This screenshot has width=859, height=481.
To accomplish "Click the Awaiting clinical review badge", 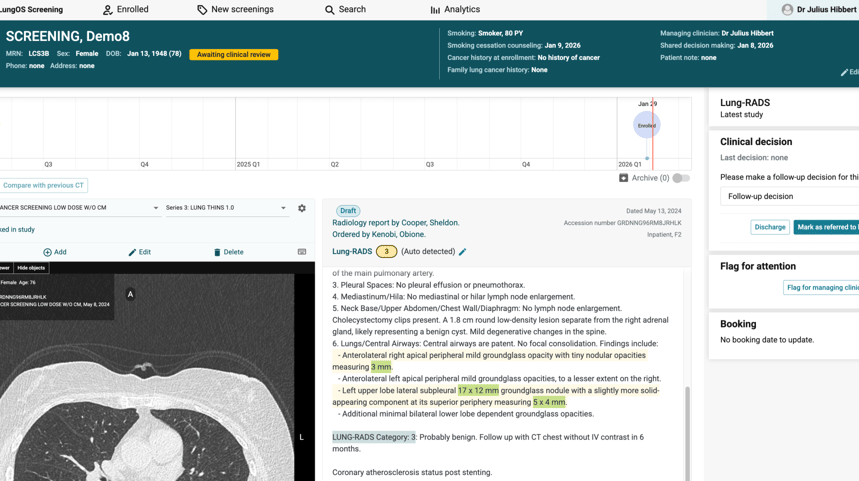I will pyautogui.click(x=233, y=54).
